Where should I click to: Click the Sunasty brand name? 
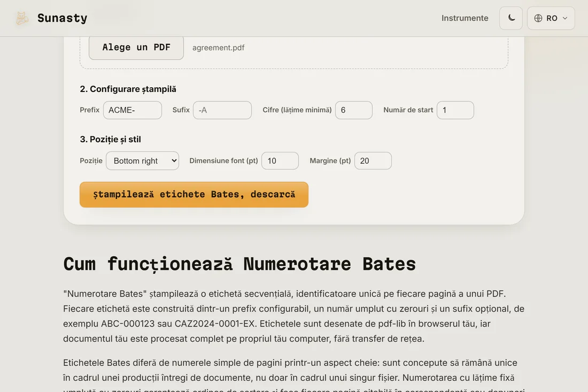(62, 18)
